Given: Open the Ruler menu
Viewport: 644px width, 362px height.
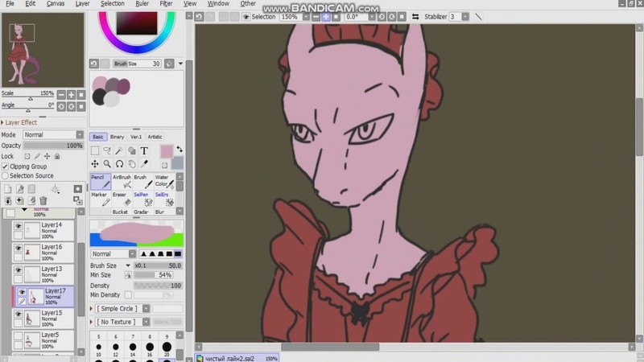Looking at the screenshot, I should [142, 3].
